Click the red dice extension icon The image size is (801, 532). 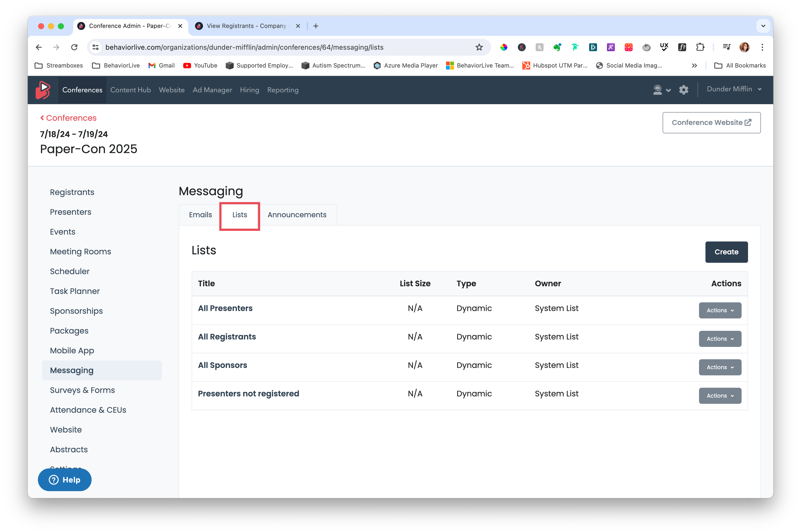628,47
